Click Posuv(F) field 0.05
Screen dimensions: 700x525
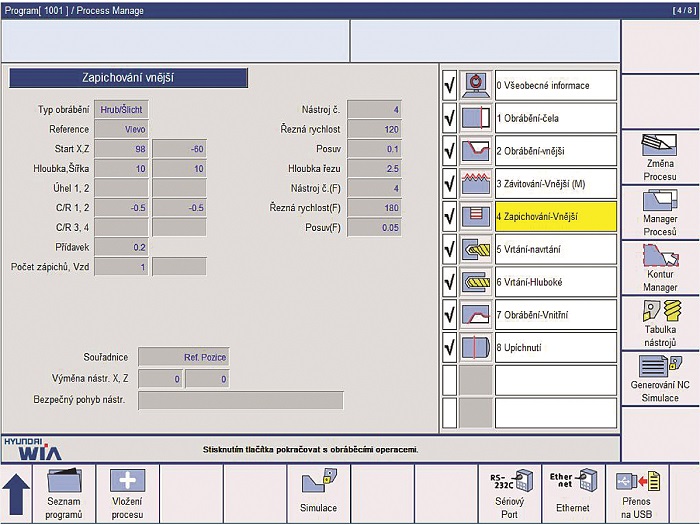click(375, 227)
